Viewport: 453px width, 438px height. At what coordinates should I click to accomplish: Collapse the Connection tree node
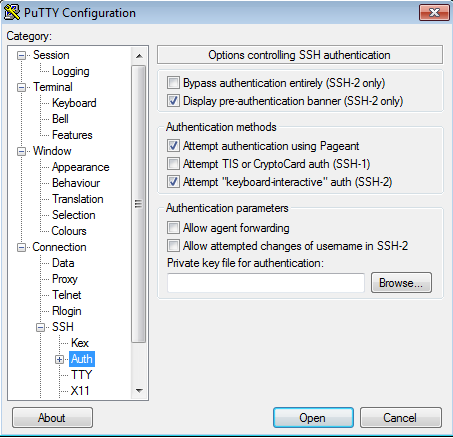coord(21,247)
